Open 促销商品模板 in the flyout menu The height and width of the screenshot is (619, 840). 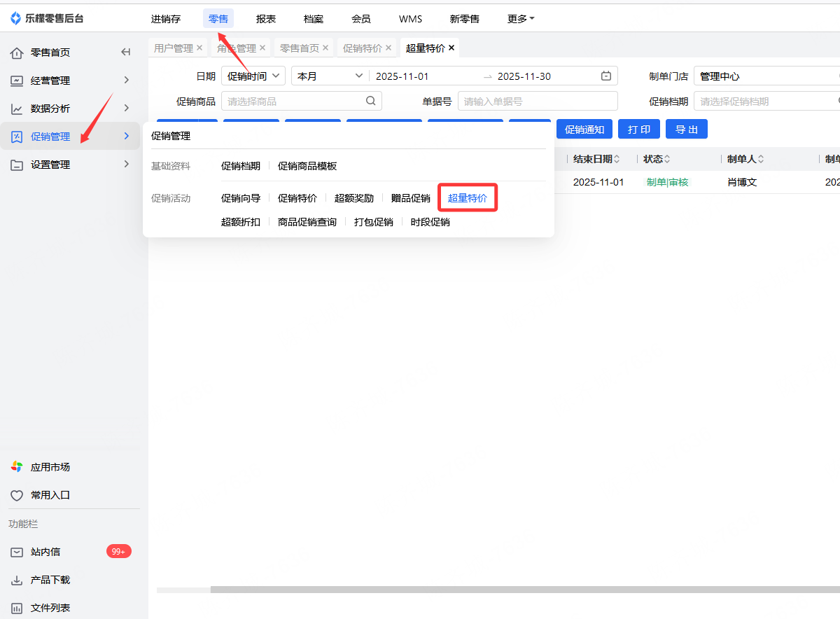[307, 166]
